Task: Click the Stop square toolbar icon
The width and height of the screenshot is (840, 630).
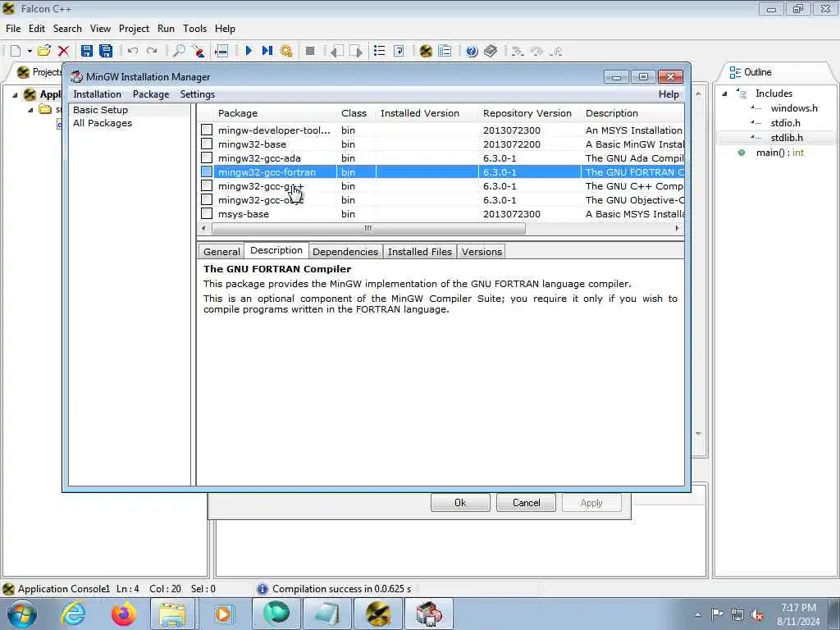Action: coord(309,51)
